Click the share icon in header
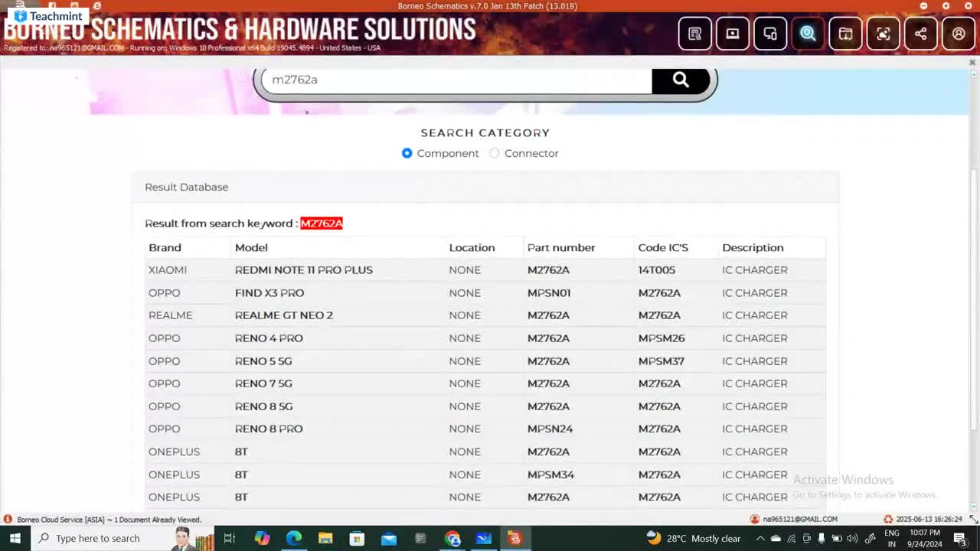 pyautogui.click(x=920, y=34)
